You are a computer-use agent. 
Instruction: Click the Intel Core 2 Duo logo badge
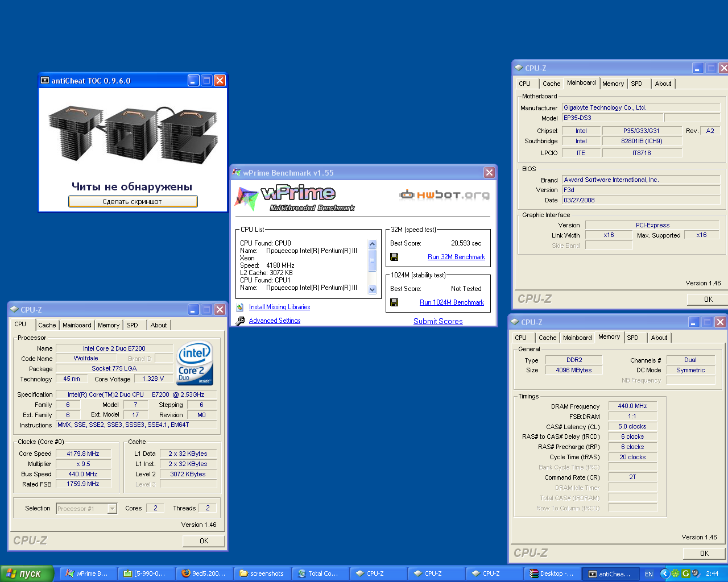click(x=195, y=362)
